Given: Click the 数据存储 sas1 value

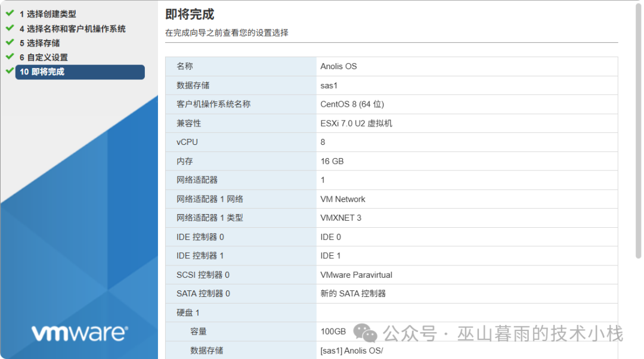Looking at the screenshot, I should point(329,85).
